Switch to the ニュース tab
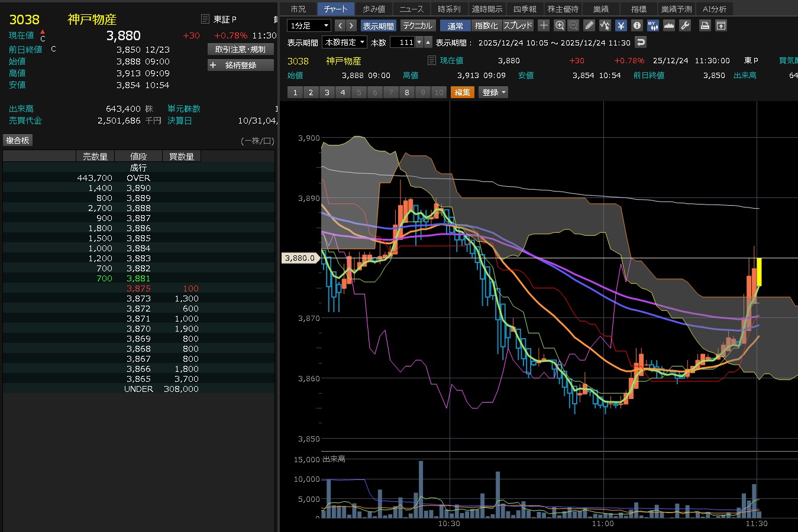 point(411,9)
